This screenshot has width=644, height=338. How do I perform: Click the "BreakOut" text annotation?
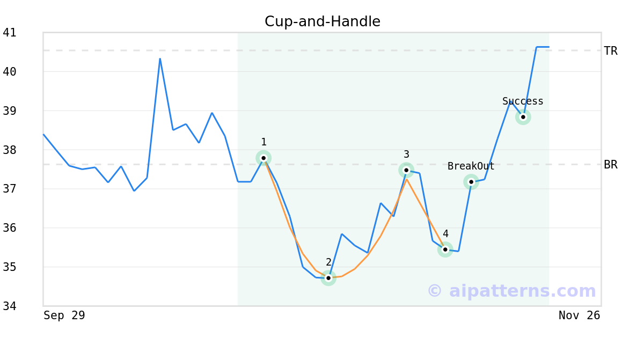(x=471, y=166)
